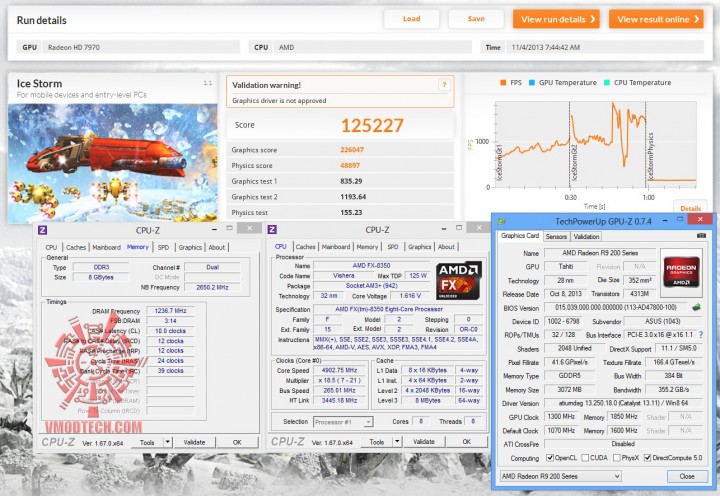
Task: Switch to the Validation tab in GPU-Z
Action: click(x=586, y=237)
